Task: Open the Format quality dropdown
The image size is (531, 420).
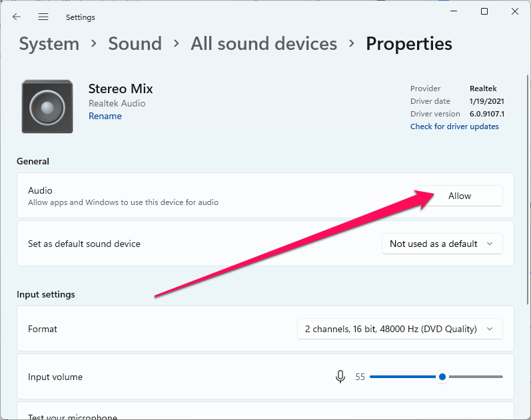Action: coord(400,329)
